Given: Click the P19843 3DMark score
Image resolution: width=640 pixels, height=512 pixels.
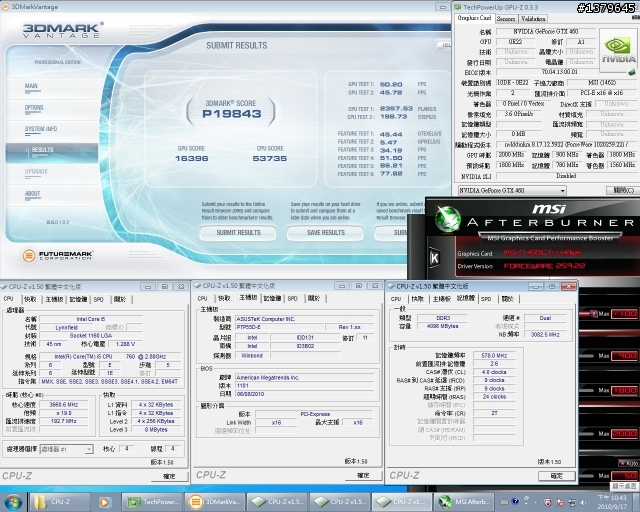Looking at the screenshot, I should point(231,114).
